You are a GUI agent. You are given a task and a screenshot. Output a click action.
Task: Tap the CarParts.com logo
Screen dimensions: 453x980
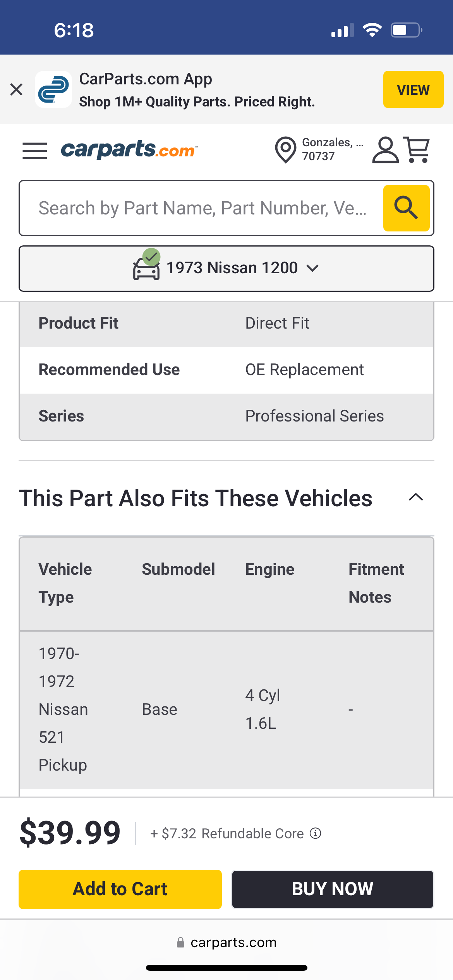[x=129, y=149]
